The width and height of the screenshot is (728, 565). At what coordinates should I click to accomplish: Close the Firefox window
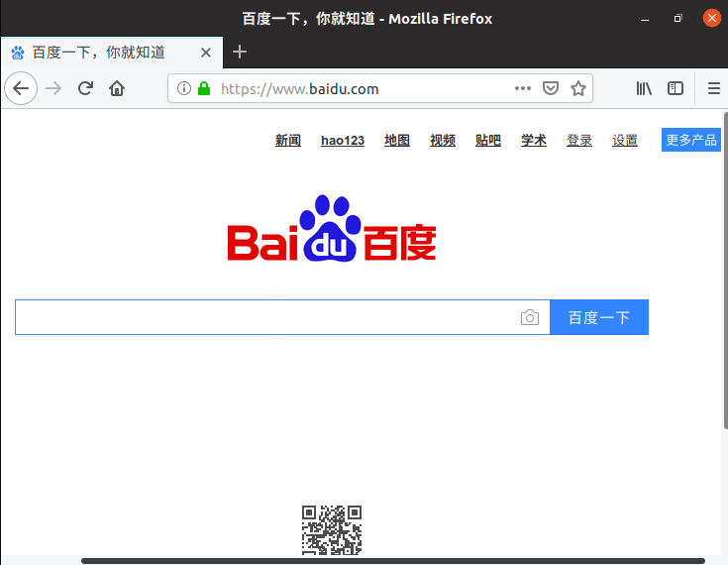(711, 19)
